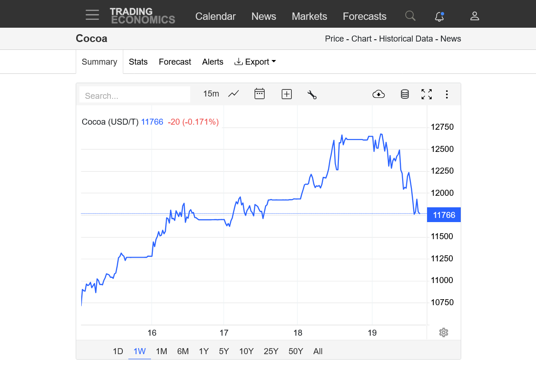
Task: Click the plus box compare icon
Action: [287, 94]
